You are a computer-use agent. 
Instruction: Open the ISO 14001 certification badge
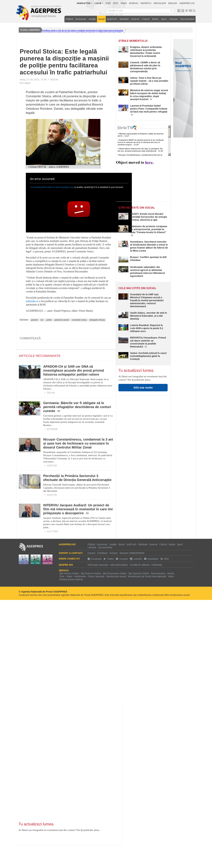tap(35, 559)
